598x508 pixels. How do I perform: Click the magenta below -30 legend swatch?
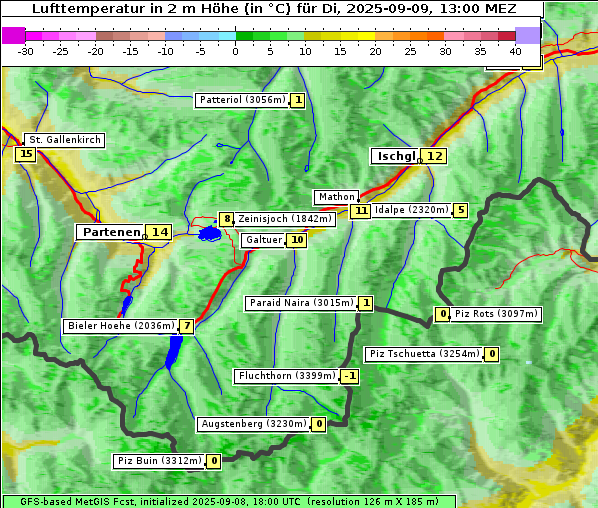14,35
